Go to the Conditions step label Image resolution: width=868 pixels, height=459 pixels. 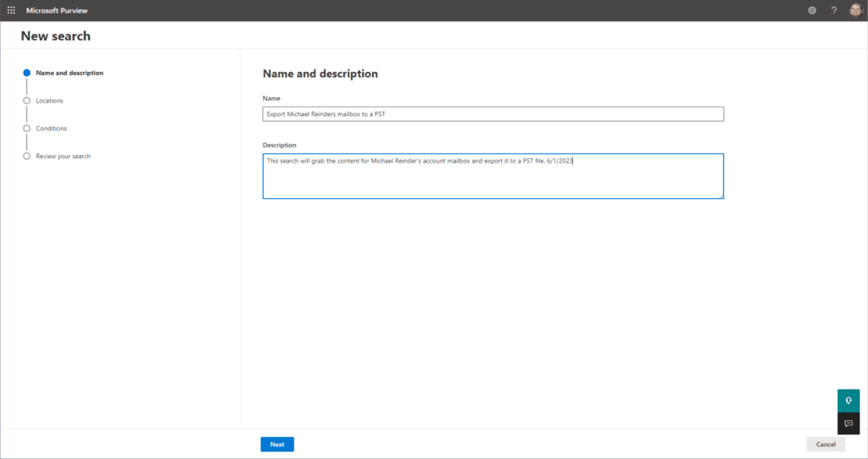[52, 128]
